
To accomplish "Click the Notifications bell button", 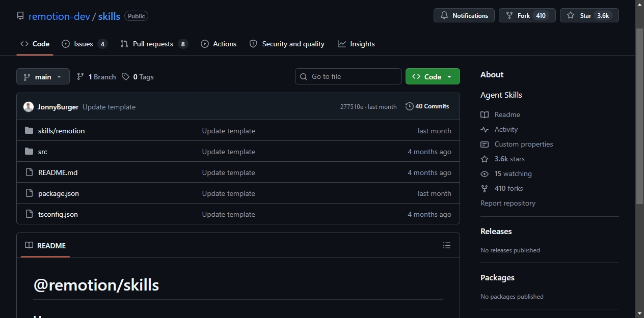I will [x=464, y=16].
